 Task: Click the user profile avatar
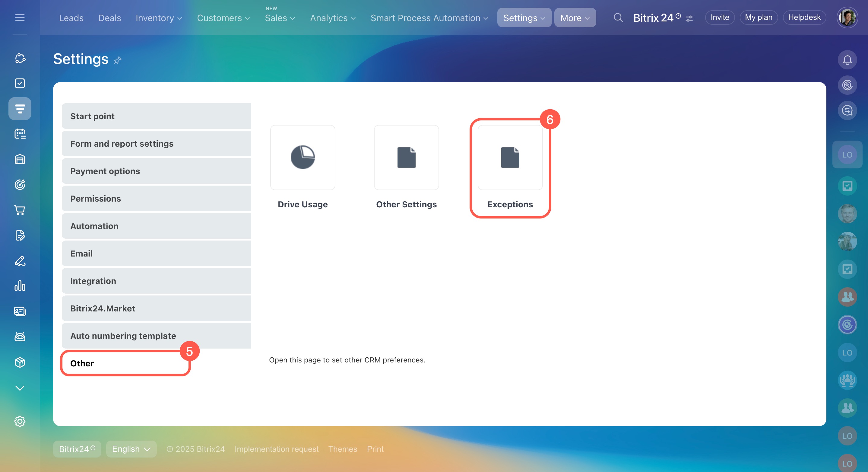pyautogui.click(x=847, y=18)
